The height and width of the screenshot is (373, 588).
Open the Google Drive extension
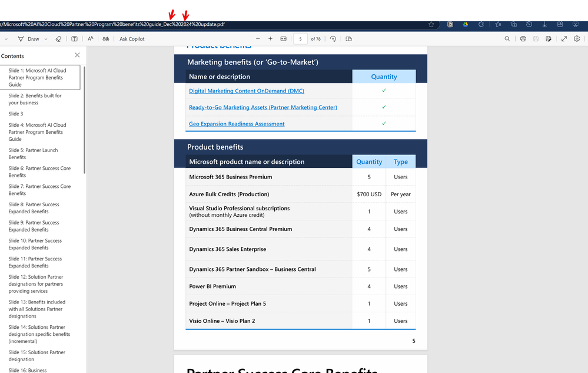click(x=466, y=24)
